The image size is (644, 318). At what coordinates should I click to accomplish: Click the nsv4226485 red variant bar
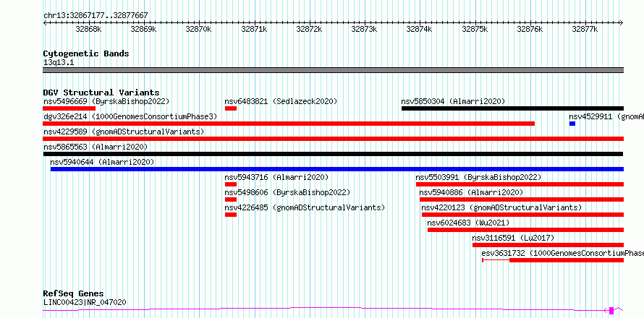[x=231, y=215]
